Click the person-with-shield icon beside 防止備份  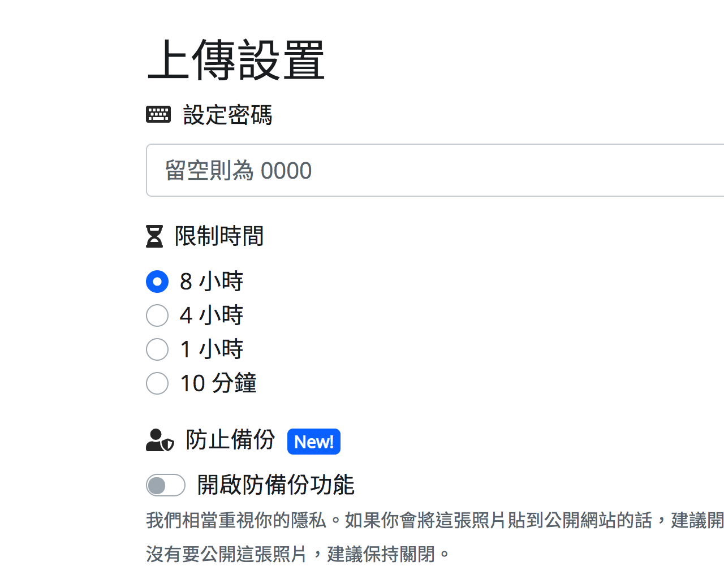[158, 441]
